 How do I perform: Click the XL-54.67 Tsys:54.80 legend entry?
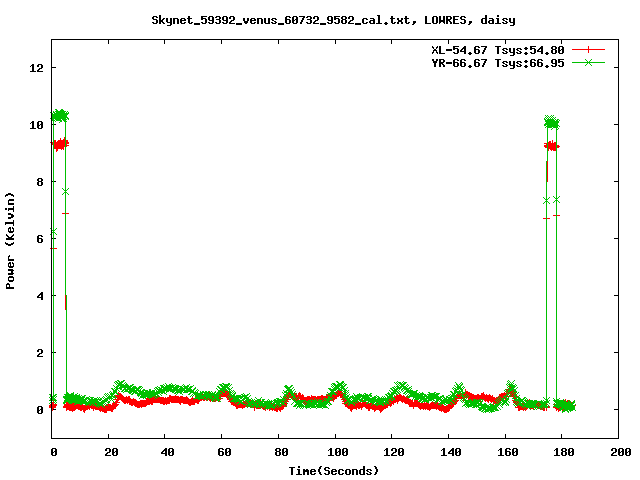[498, 50]
